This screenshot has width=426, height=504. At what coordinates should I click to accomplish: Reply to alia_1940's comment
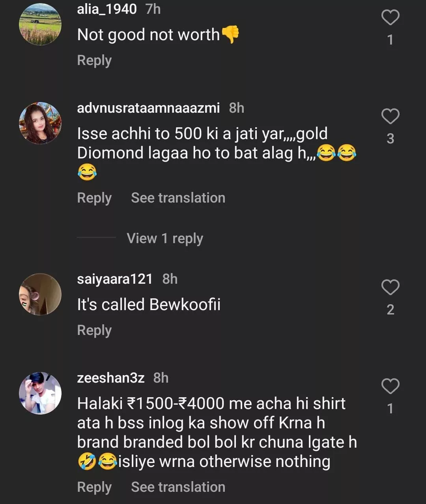[94, 60]
